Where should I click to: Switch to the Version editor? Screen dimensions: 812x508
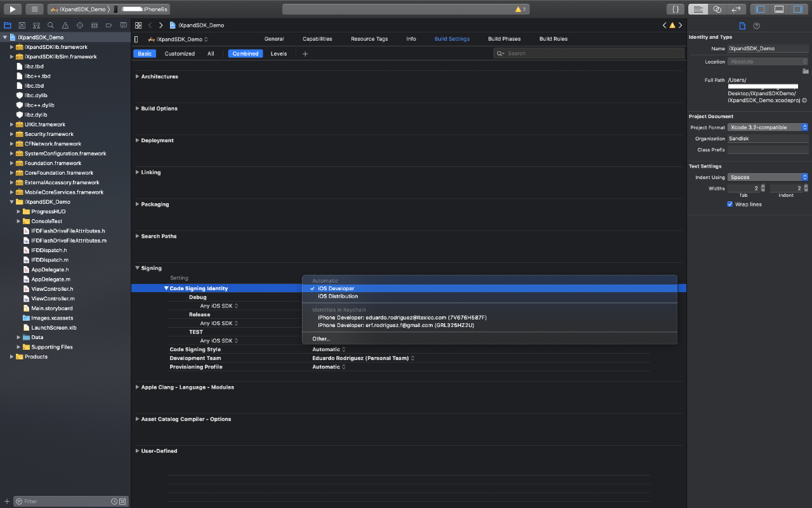(736, 9)
